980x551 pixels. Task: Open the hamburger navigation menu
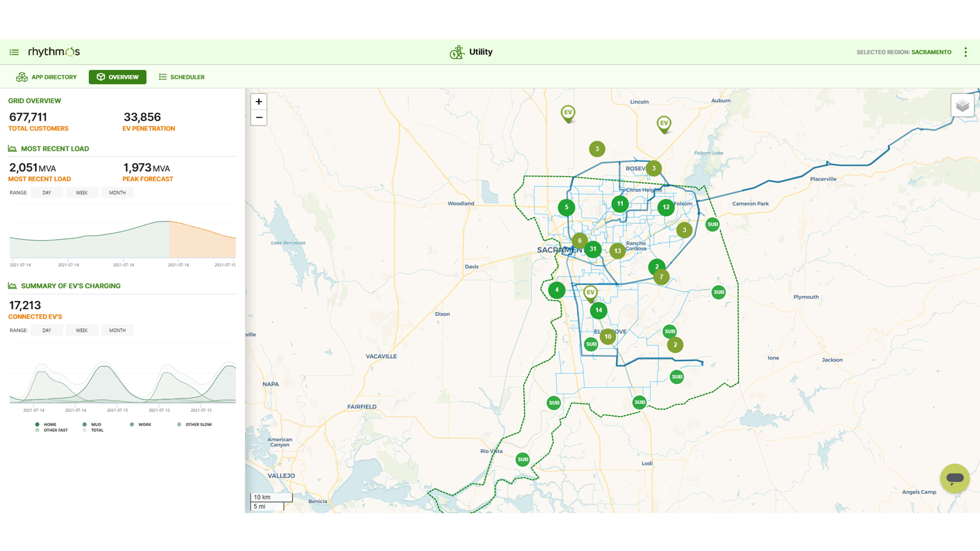[14, 52]
